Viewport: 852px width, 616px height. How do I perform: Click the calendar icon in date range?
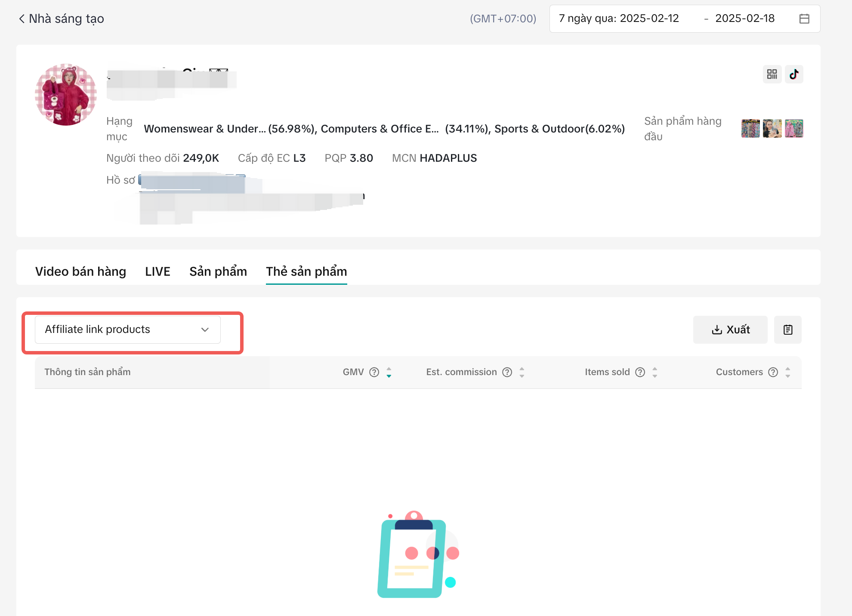click(x=804, y=18)
